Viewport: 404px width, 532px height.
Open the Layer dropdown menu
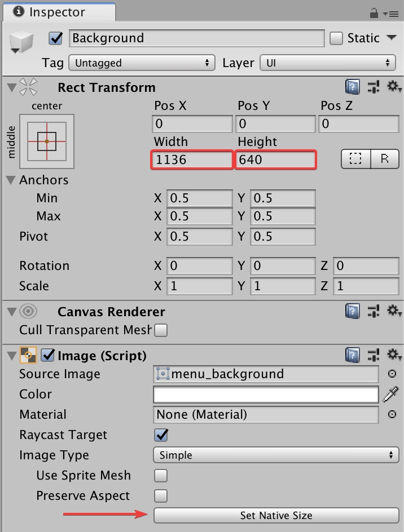tap(327, 63)
